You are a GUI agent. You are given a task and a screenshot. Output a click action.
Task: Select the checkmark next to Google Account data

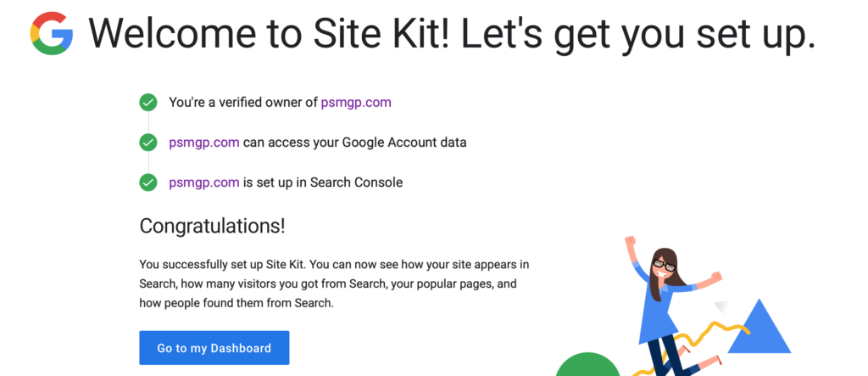point(147,143)
